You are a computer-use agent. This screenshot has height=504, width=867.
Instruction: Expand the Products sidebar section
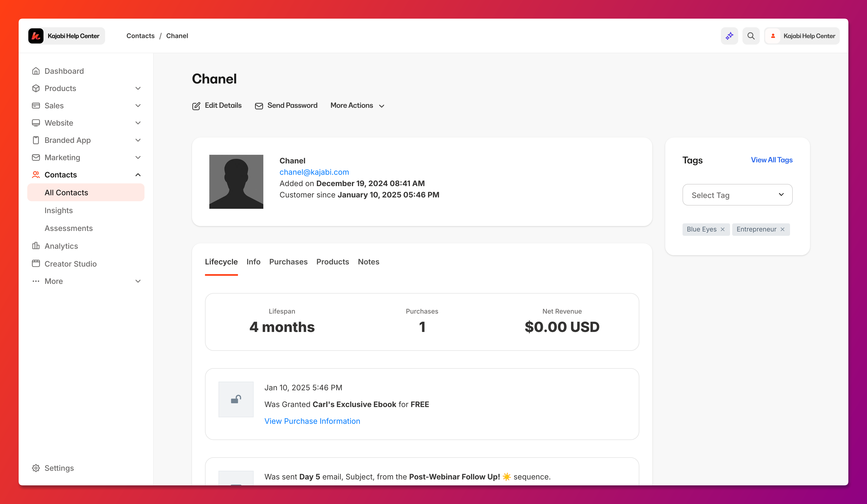pyautogui.click(x=138, y=88)
